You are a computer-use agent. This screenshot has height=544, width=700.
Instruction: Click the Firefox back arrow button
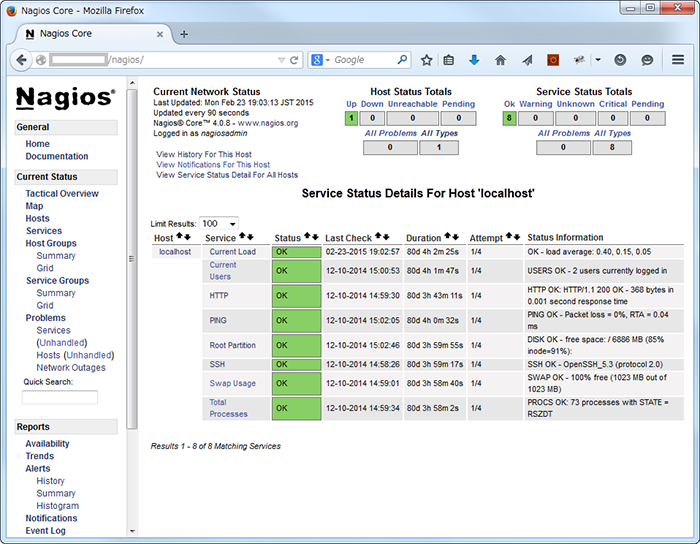(x=22, y=60)
